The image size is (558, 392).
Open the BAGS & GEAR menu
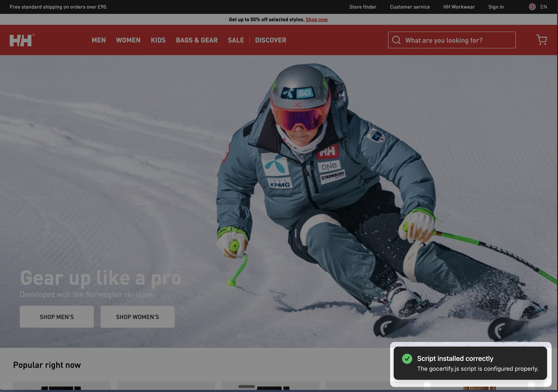coord(197,40)
